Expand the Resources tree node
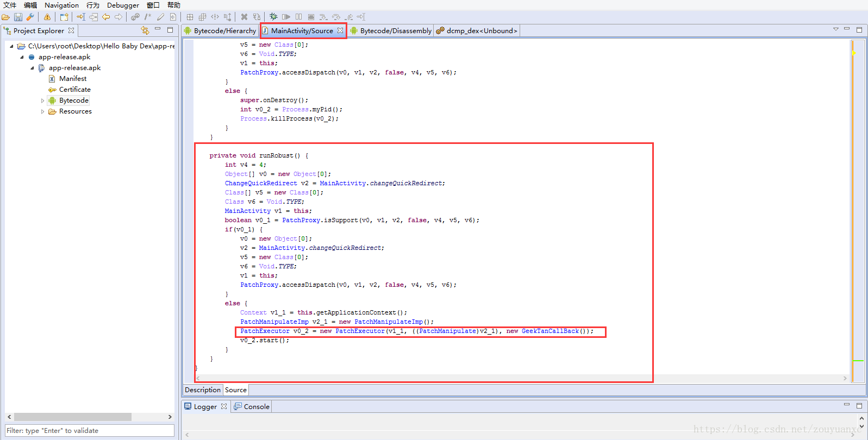The width and height of the screenshot is (868, 440). tap(42, 111)
